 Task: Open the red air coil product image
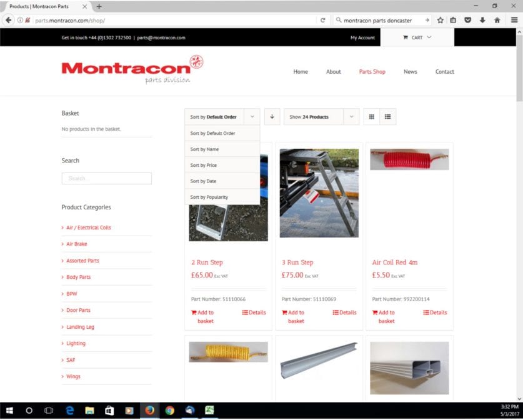pyautogui.click(x=410, y=159)
